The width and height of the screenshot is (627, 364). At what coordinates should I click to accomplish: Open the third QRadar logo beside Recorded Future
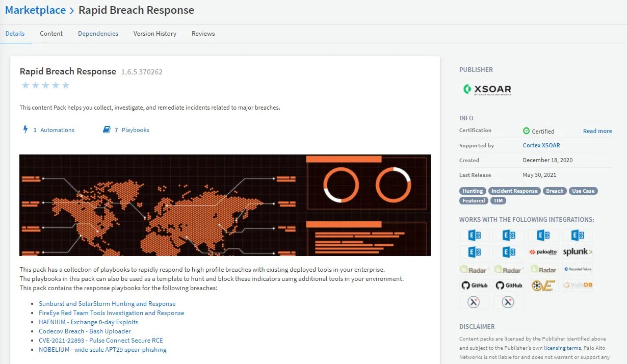[x=543, y=269]
